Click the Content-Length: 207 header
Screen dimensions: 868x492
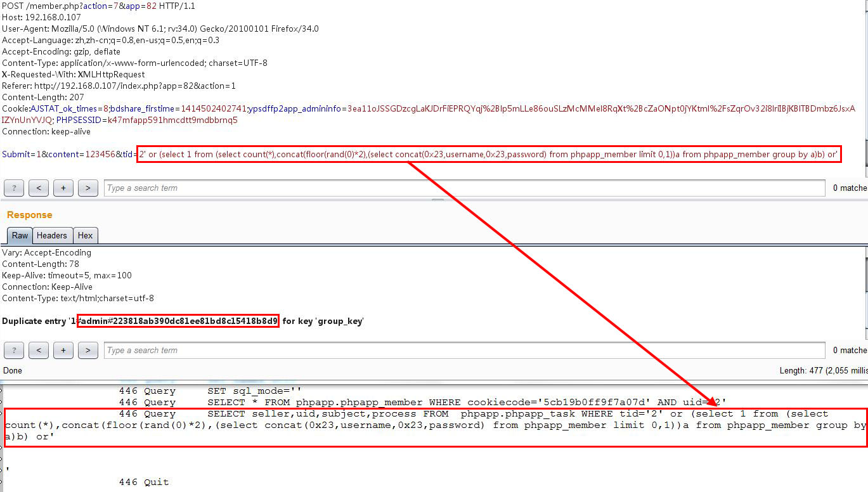pyautogui.click(x=43, y=97)
